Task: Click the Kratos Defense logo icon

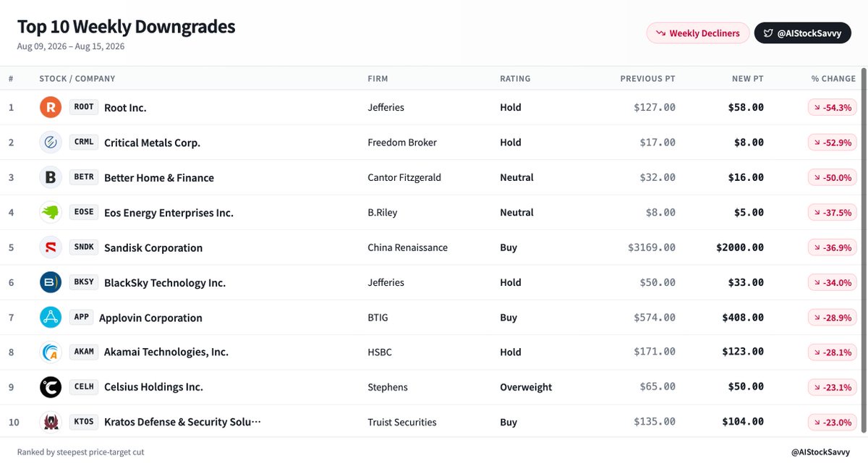Action: point(51,422)
